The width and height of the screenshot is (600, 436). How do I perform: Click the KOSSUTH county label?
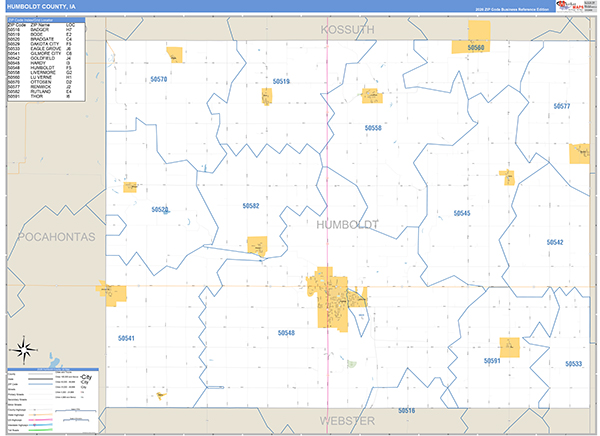click(347, 29)
